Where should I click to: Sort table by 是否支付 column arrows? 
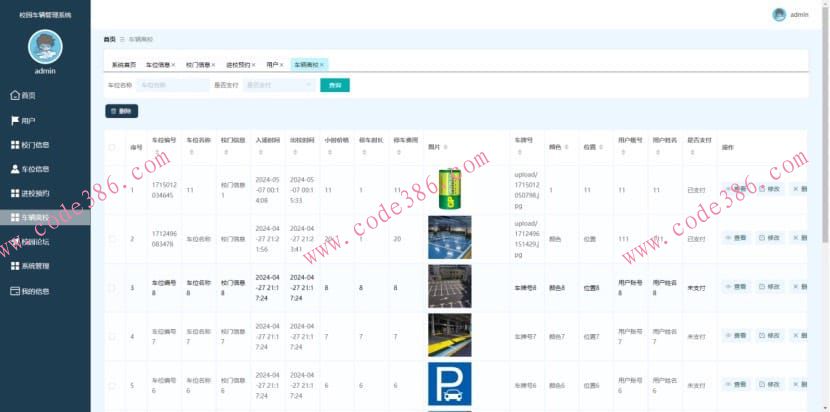692,152
